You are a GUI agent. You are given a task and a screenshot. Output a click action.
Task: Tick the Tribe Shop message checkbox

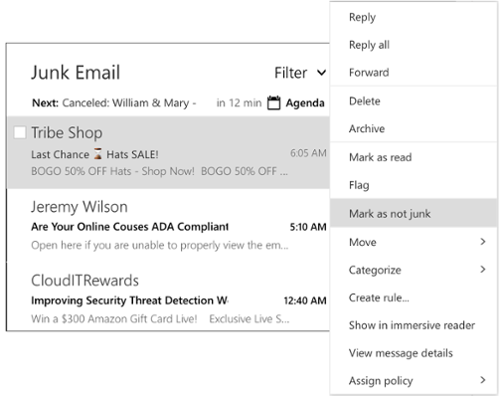[x=20, y=132]
